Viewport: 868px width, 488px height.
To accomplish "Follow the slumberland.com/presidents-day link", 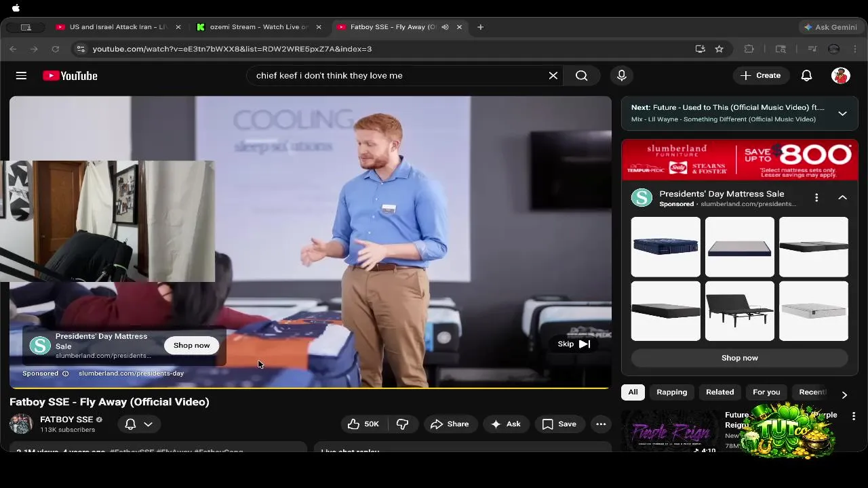I will [x=131, y=373].
